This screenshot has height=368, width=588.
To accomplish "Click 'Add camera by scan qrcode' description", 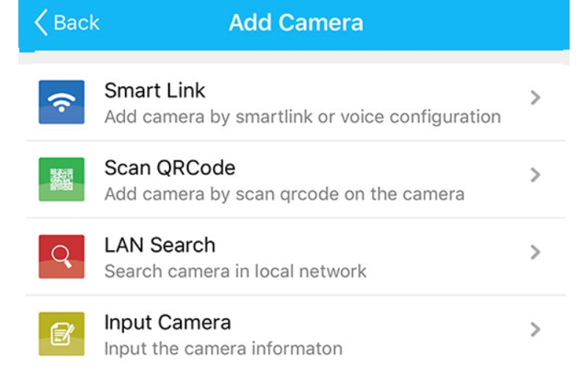I will tap(284, 194).
